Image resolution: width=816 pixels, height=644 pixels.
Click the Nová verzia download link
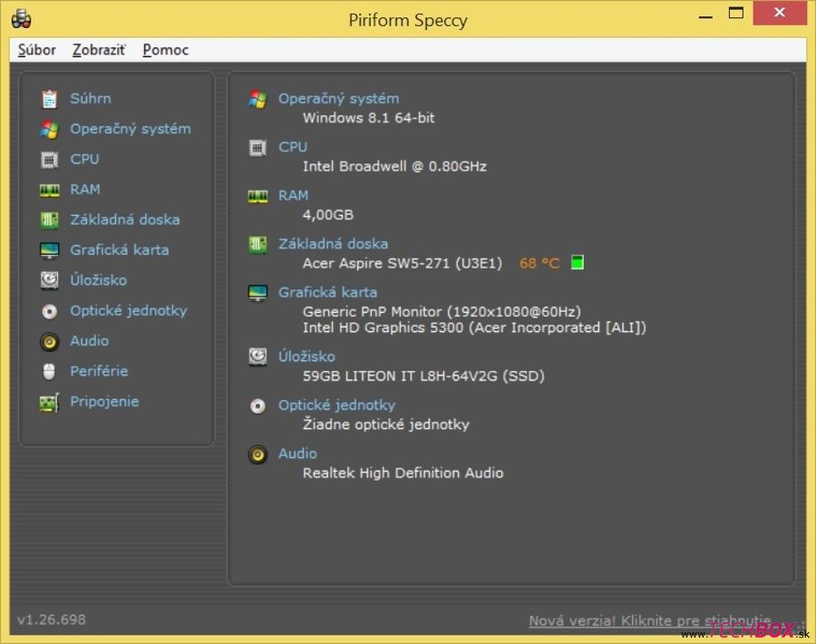pos(650,620)
